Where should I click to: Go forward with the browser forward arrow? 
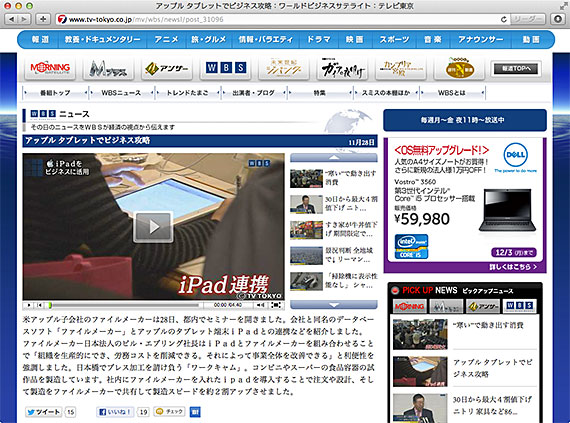pos(23,19)
